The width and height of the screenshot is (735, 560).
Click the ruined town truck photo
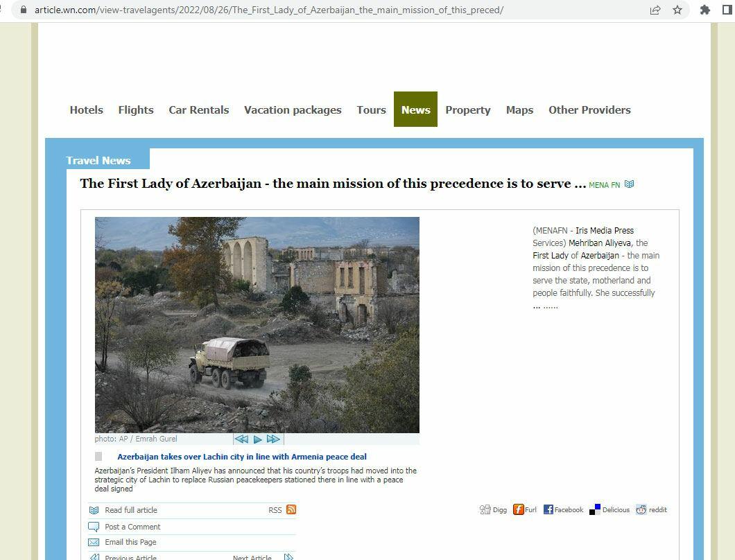257,325
